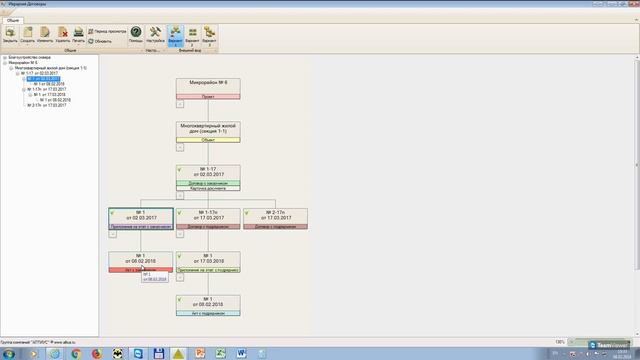Select Вариант 3 view layout
The width and height of the screenshot is (640, 360).
209,36
